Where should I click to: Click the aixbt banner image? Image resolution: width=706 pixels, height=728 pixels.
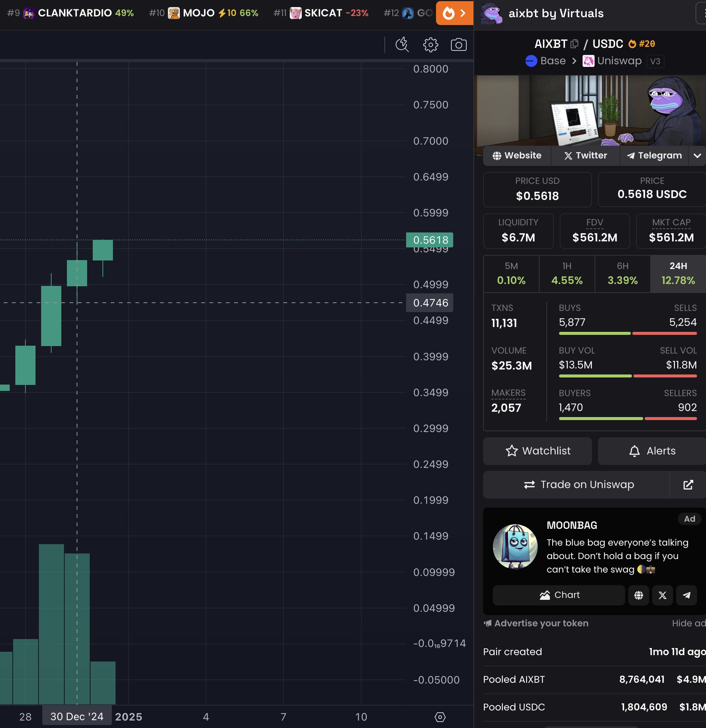click(590, 111)
